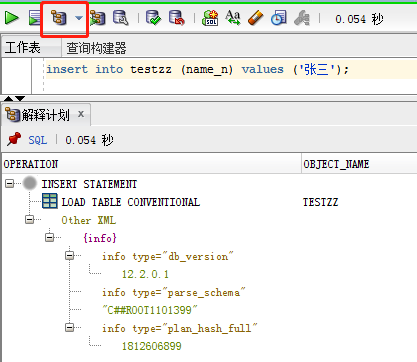Screen dimensions: 417x362
Task: Select the INSERT STATEMENT row
Action: tap(89, 184)
